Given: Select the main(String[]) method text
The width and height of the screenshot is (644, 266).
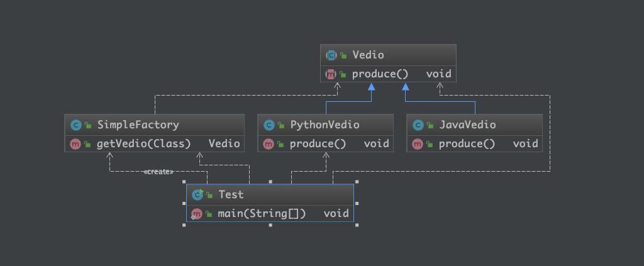Looking at the screenshot, I should 262,214.
